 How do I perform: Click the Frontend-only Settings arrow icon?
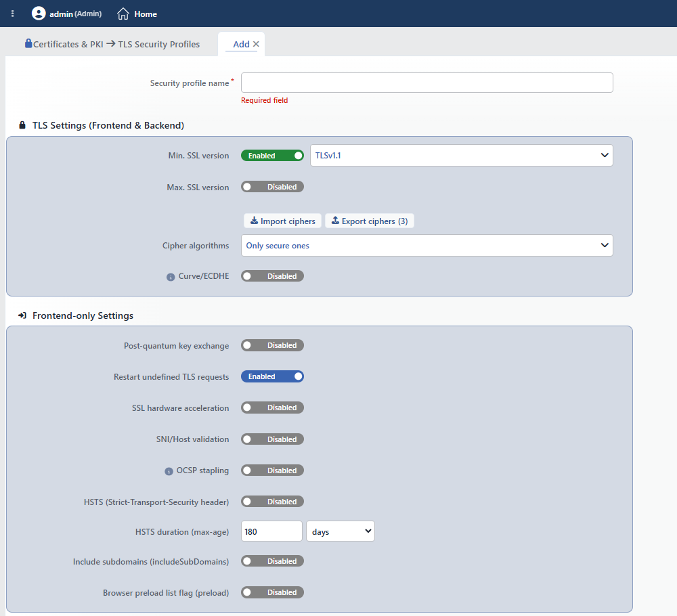point(22,315)
